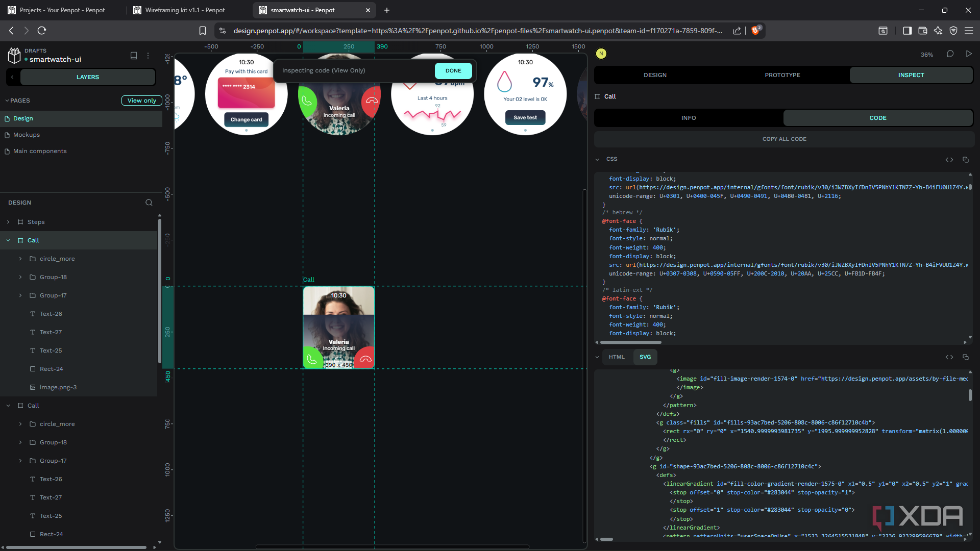Expand Group-18 under first Call
The height and width of the screenshot is (551, 980).
click(x=20, y=277)
